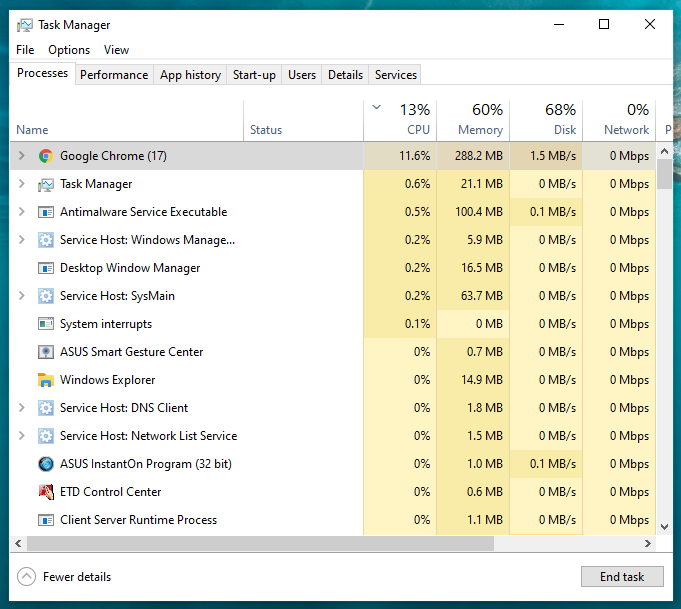
Task: Select the Client Server Runtime Process name
Action: [x=138, y=520]
